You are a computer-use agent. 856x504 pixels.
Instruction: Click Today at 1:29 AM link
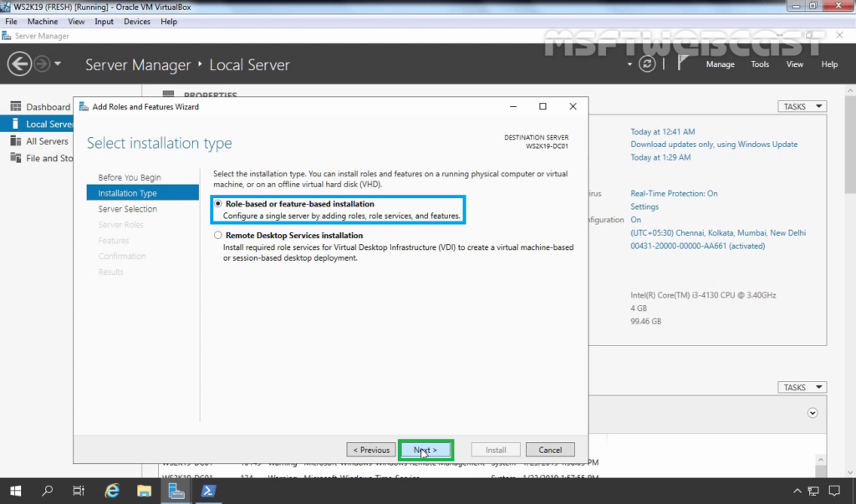click(x=660, y=157)
